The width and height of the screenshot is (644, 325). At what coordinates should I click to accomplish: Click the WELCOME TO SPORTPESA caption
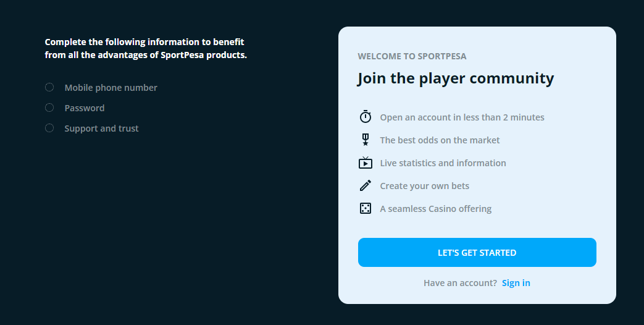412,56
